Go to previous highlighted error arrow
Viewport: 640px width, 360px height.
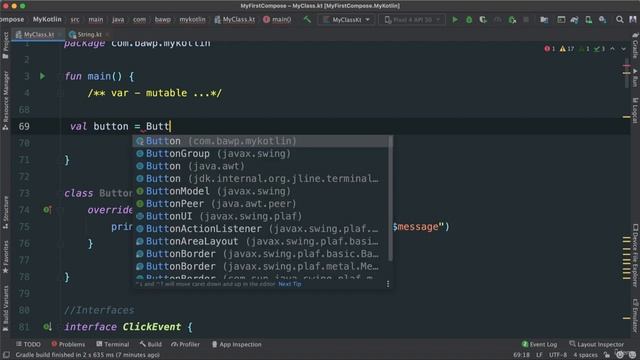(x=613, y=49)
